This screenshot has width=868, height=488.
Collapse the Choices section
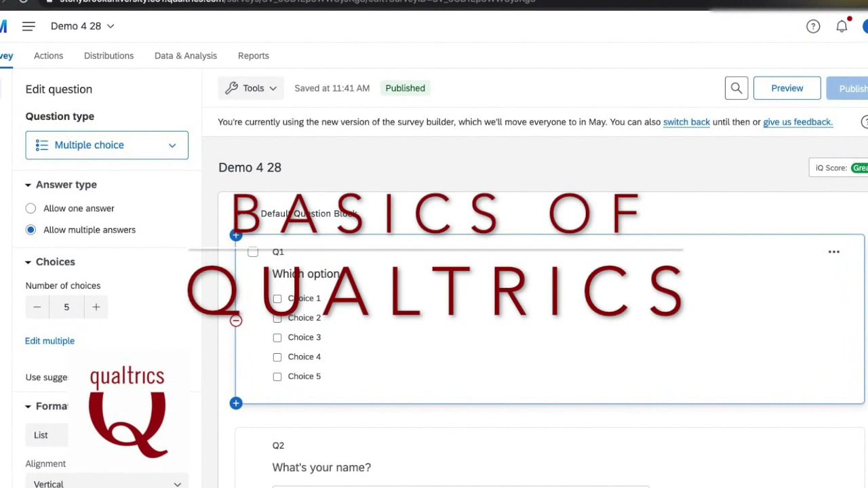[50, 262]
